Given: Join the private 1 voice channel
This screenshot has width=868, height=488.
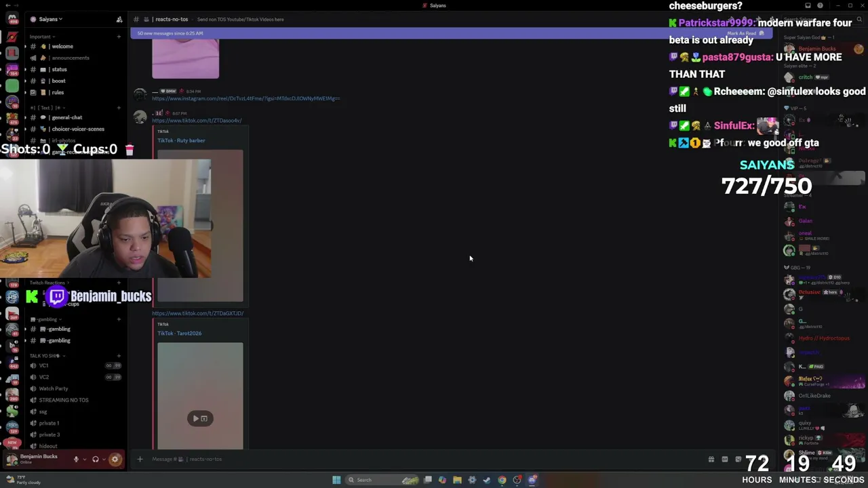Looking at the screenshot, I should point(75,423).
